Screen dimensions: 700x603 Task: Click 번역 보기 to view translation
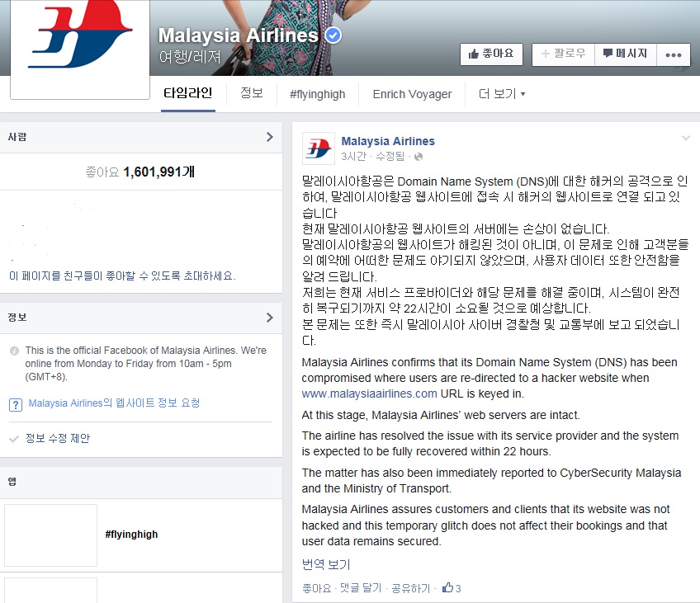point(326,565)
